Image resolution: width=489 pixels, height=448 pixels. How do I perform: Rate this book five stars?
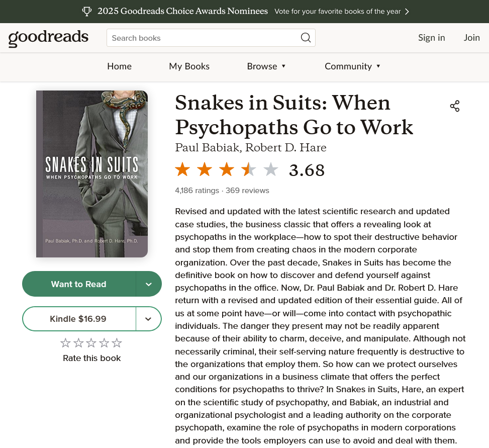pyautogui.click(x=117, y=343)
